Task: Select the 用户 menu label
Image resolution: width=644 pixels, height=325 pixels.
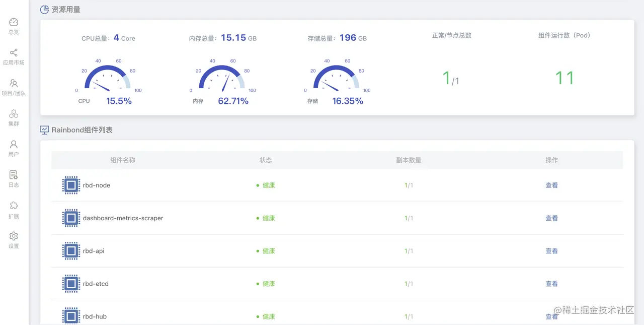Action: [x=14, y=154]
